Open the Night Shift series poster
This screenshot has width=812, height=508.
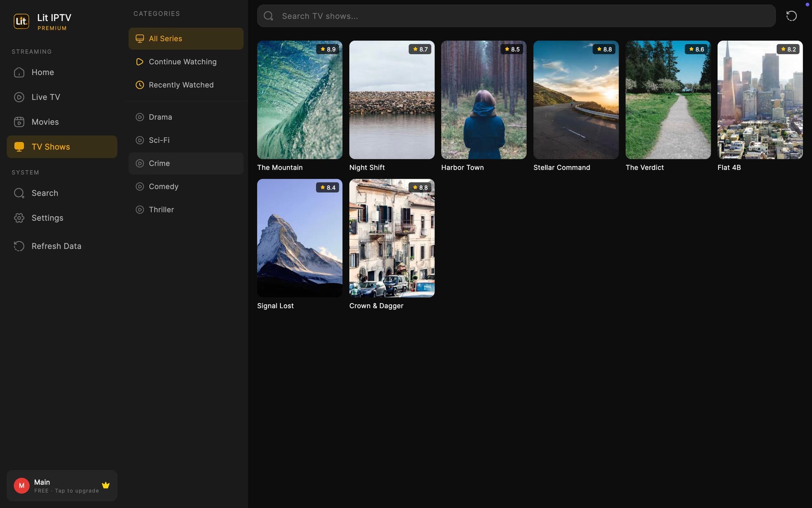point(391,100)
